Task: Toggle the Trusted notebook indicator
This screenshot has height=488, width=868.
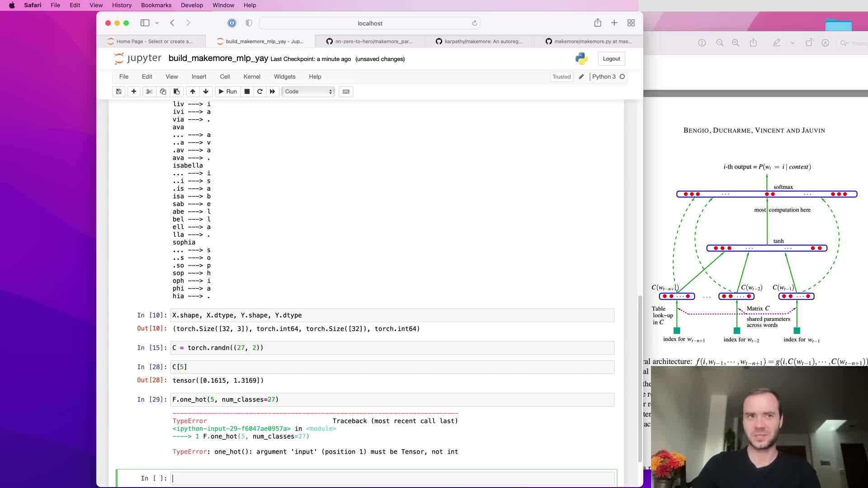Action: (x=561, y=77)
